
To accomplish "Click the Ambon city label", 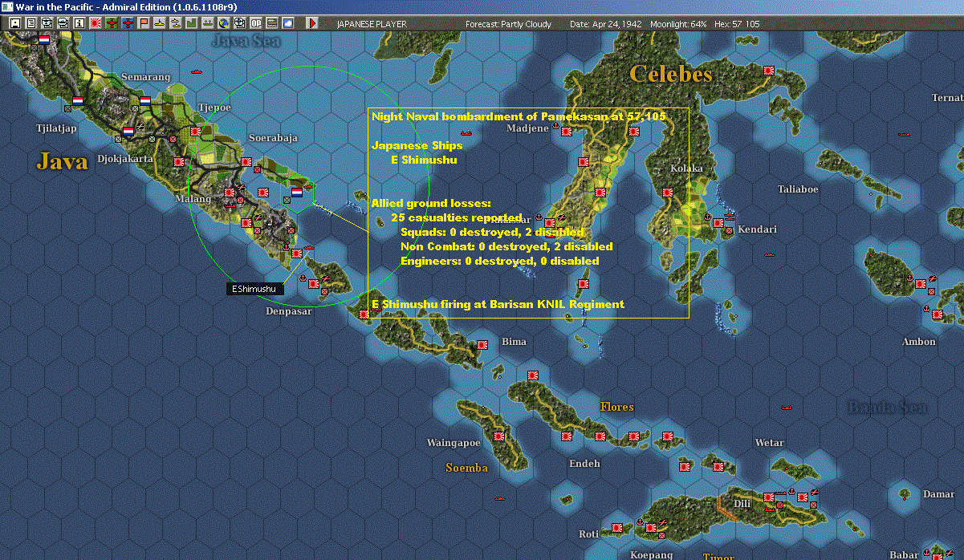I will coord(919,341).
